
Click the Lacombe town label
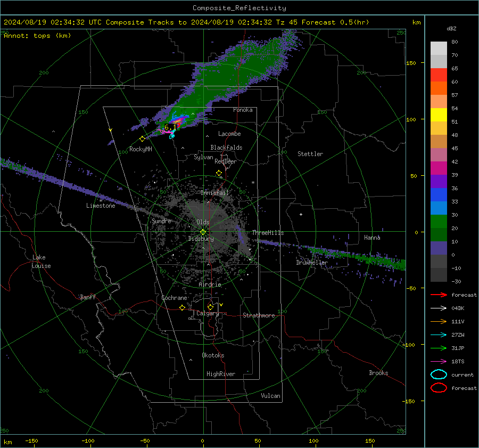click(x=229, y=134)
